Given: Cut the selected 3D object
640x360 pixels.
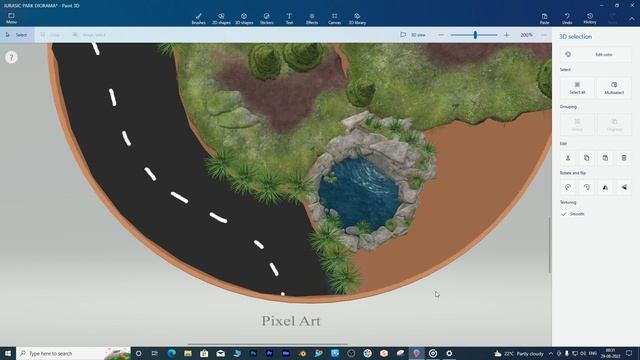Looking at the screenshot, I should pos(568,158).
